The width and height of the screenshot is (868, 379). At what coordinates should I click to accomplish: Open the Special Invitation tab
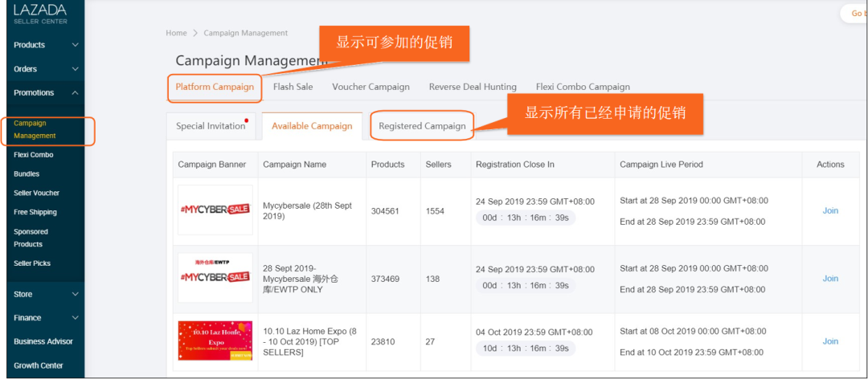(211, 126)
